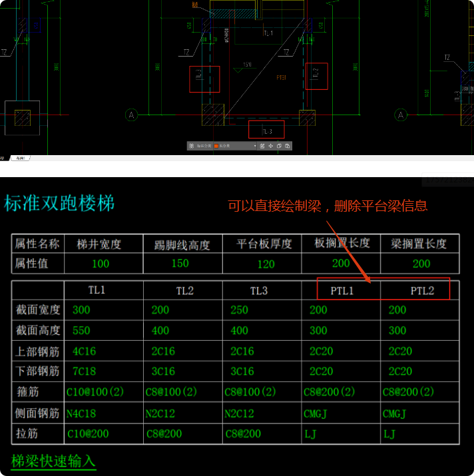The image size is (474, 476).
Task: Click the 属性名称 header cell
Action: point(37,244)
